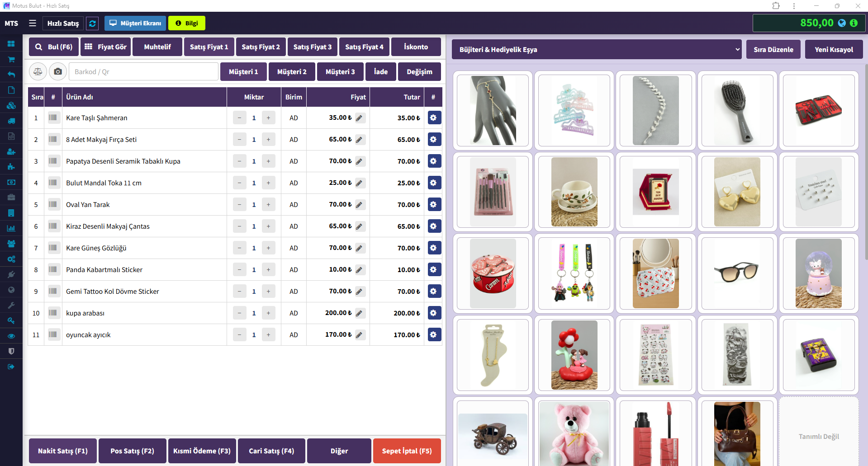Decrease quantity of kupa arabası
This screenshot has height=466, width=868.
pyautogui.click(x=239, y=313)
